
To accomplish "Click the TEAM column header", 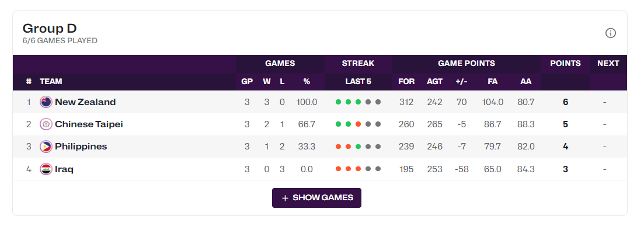I will click(51, 81).
